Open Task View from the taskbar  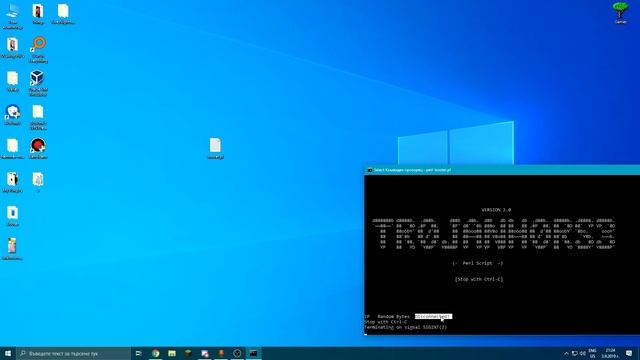pos(139,353)
